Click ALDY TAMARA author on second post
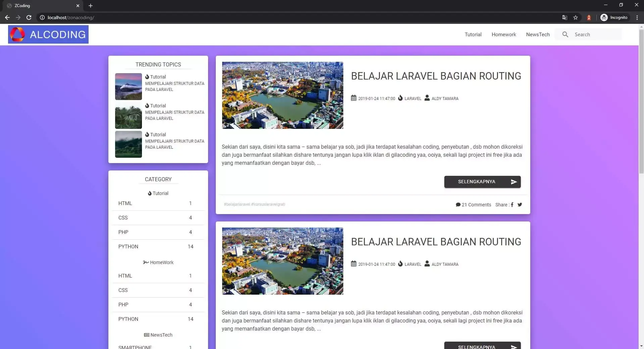644x349 pixels. tap(445, 264)
